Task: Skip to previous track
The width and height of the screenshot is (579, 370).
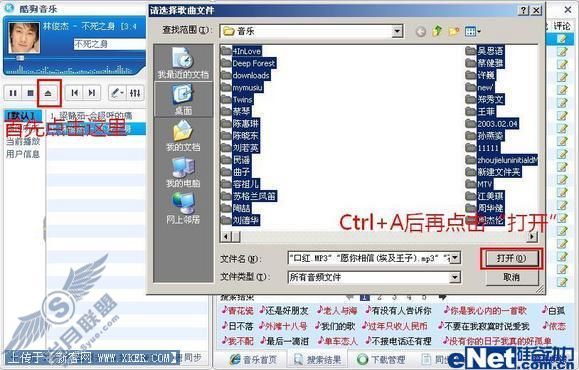Action: (75, 93)
